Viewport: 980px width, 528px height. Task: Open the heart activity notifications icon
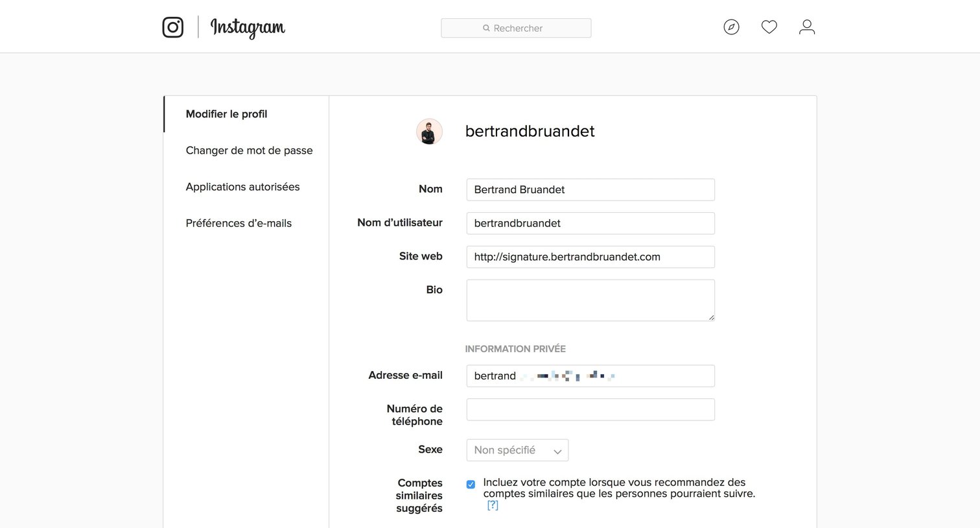(769, 27)
